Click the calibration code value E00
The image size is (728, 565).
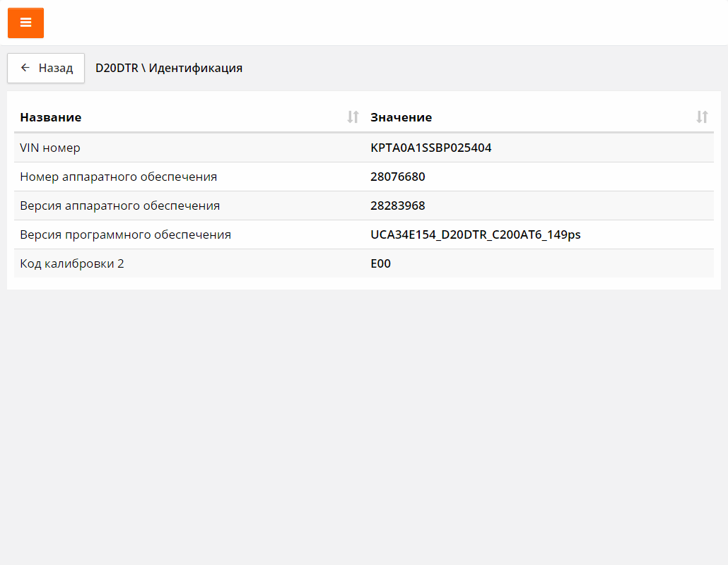380,263
